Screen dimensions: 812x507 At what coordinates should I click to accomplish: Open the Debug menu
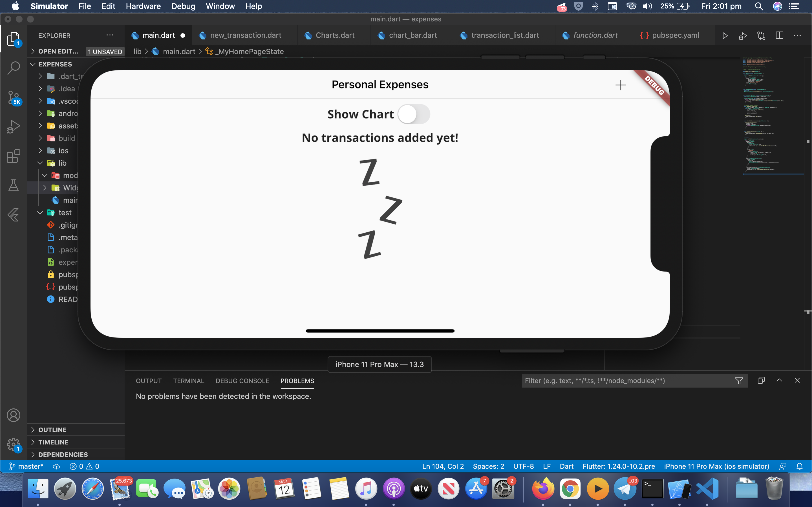pyautogui.click(x=183, y=6)
